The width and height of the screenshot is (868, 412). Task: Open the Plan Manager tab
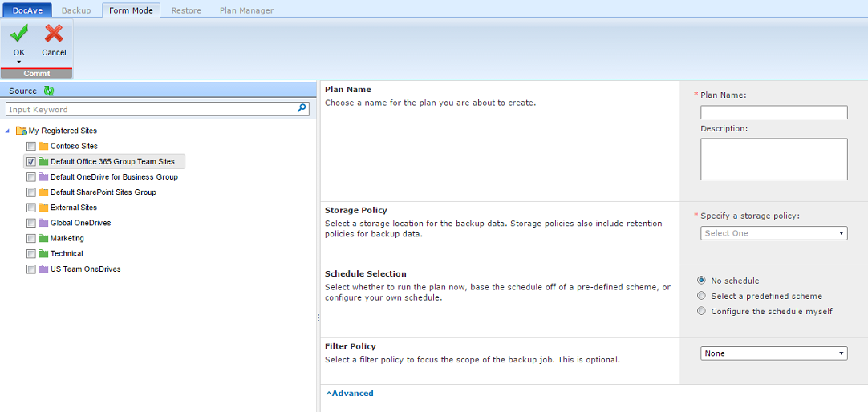(x=246, y=10)
